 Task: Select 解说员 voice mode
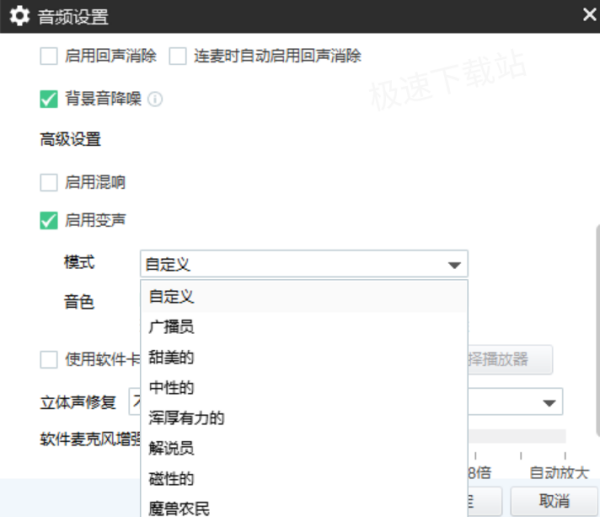click(x=304, y=448)
